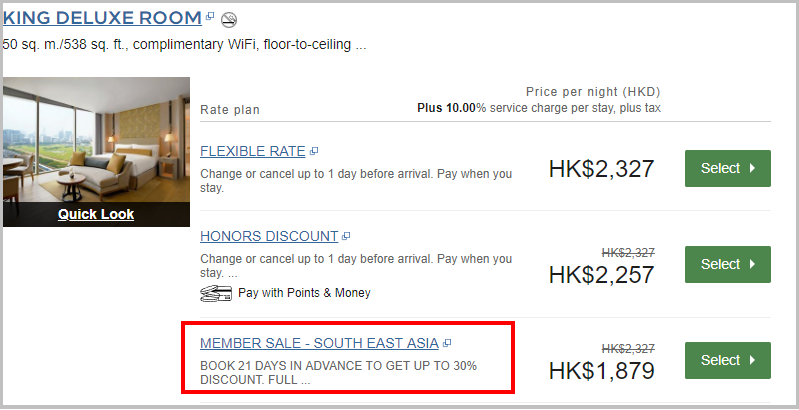
Task: Open the Member Sale - South East Asia link
Action: tap(319, 343)
